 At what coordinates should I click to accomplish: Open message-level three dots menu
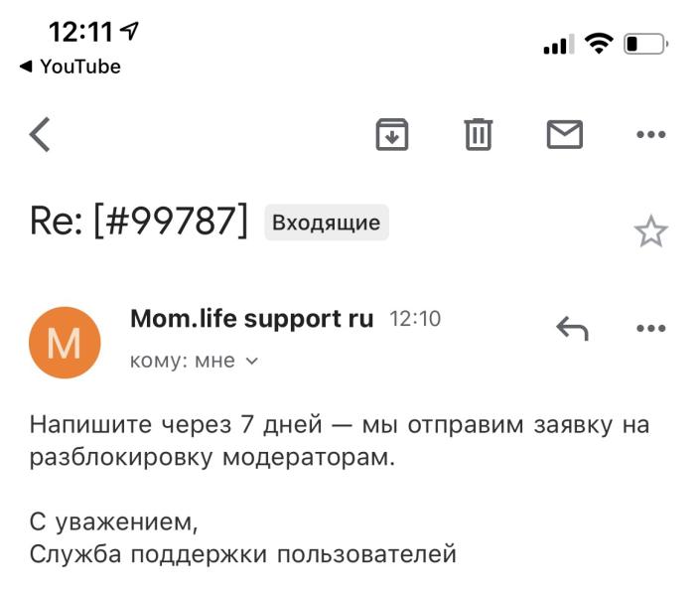coord(650,328)
